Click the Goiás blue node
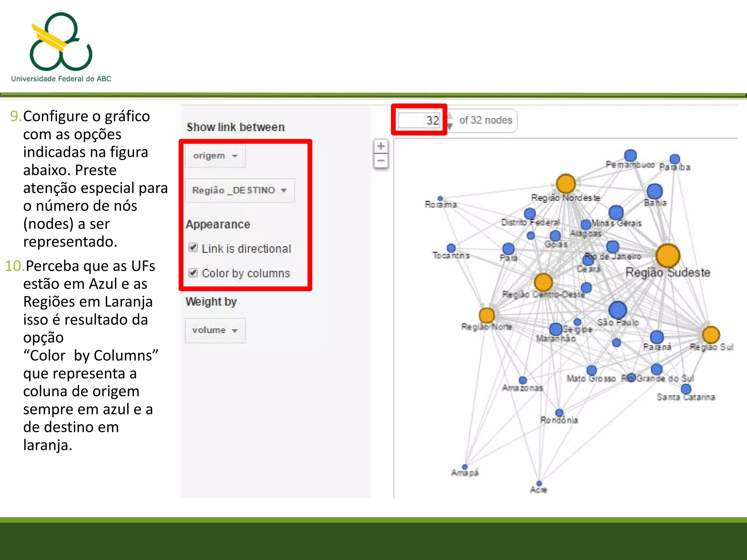 (555, 236)
